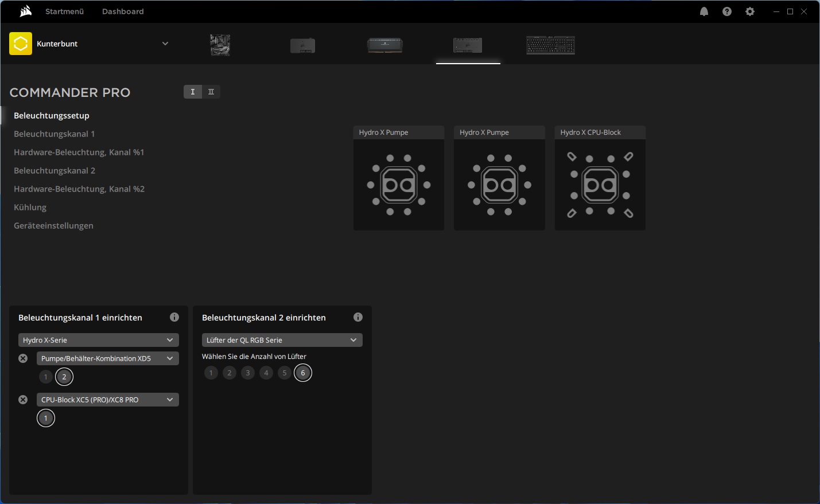The height and width of the screenshot is (504, 820).
Task: Open the Startmenü tab
Action: pos(64,11)
